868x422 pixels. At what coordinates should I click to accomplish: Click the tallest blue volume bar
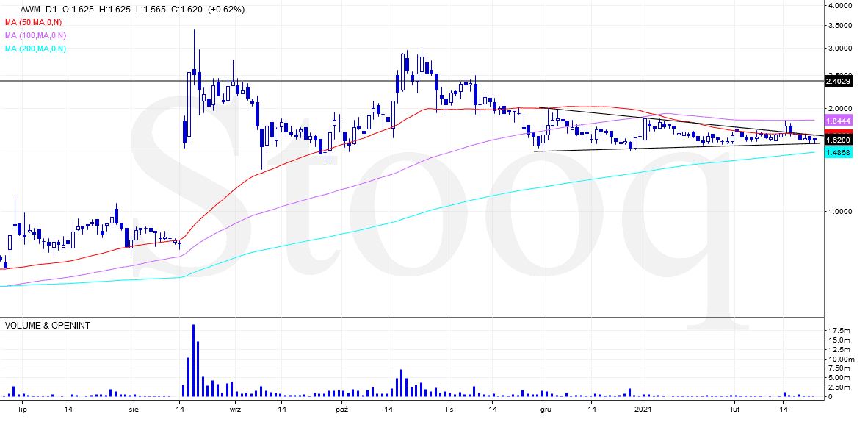pyautogui.click(x=194, y=360)
